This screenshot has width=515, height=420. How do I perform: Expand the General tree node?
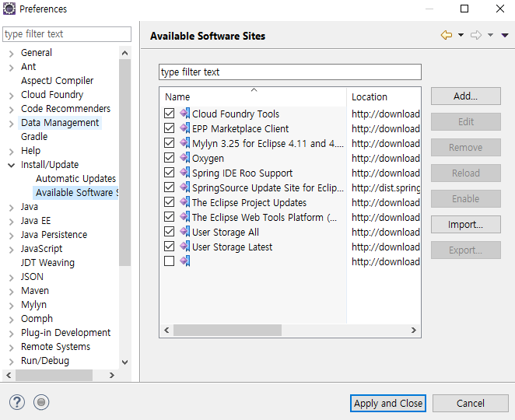(x=11, y=53)
